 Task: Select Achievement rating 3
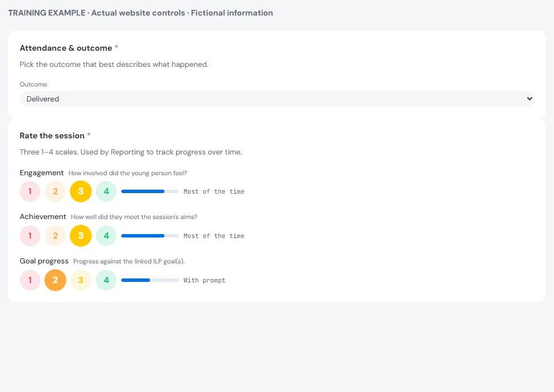[x=81, y=236]
